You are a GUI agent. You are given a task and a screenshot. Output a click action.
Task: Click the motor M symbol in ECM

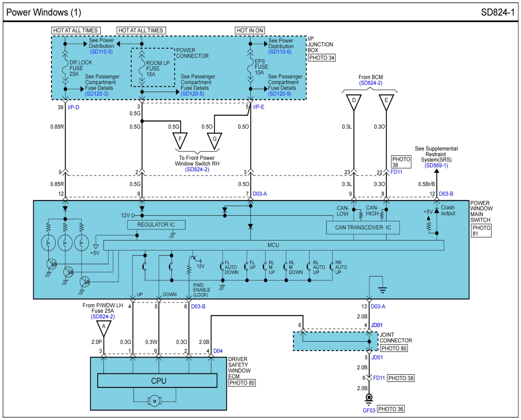(155, 401)
